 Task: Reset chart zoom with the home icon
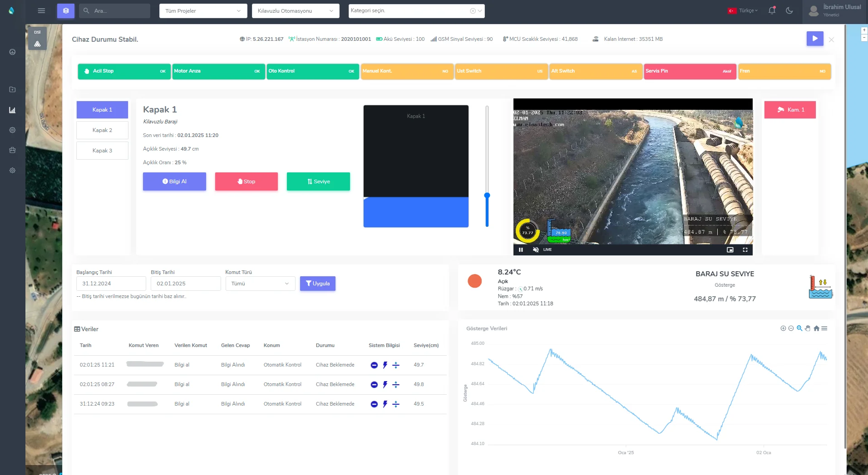click(x=816, y=328)
